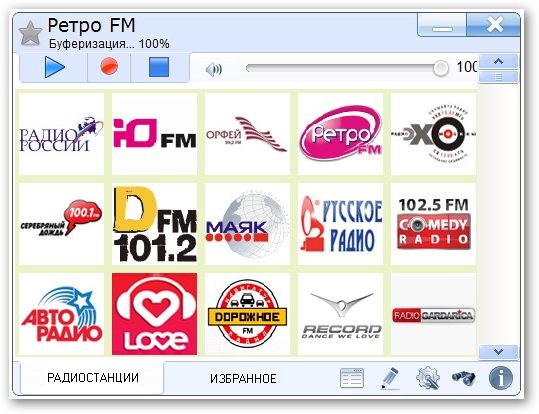The image size is (539, 414).
Task: Click the volume slider handle
Action: click(441, 68)
